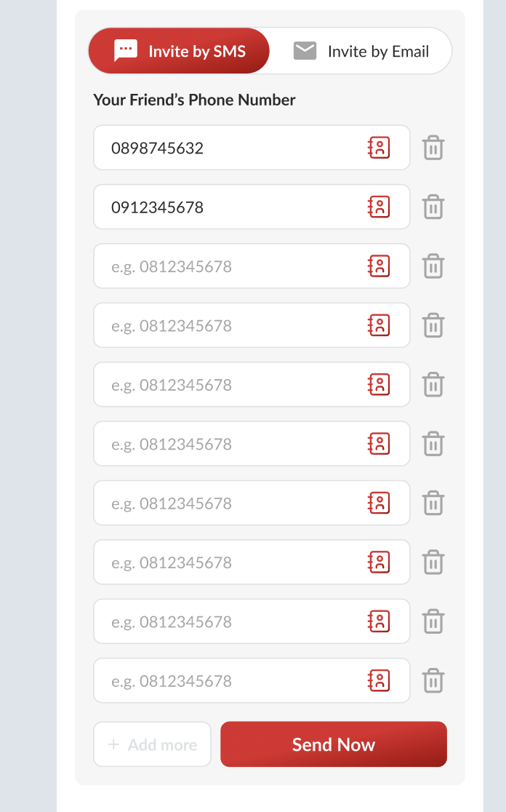Delete the 0912345678 phone number row
506x812 pixels.
[x=433, y=207]
